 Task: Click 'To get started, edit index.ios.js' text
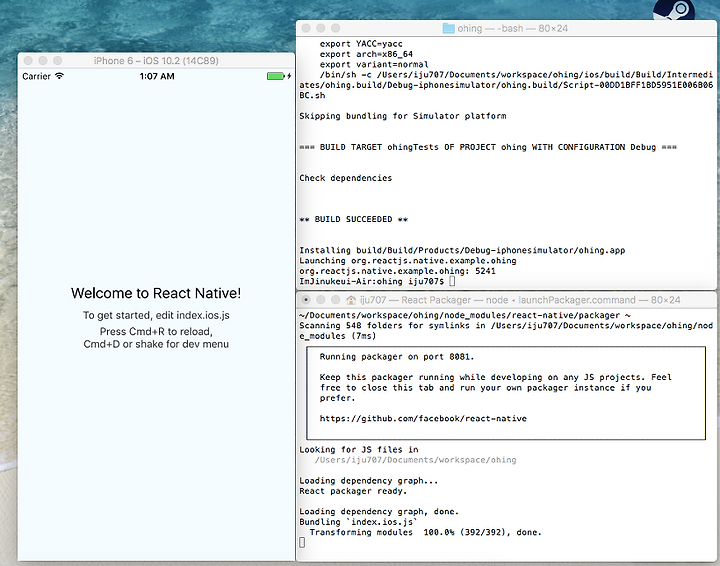(x=156, y=315)
